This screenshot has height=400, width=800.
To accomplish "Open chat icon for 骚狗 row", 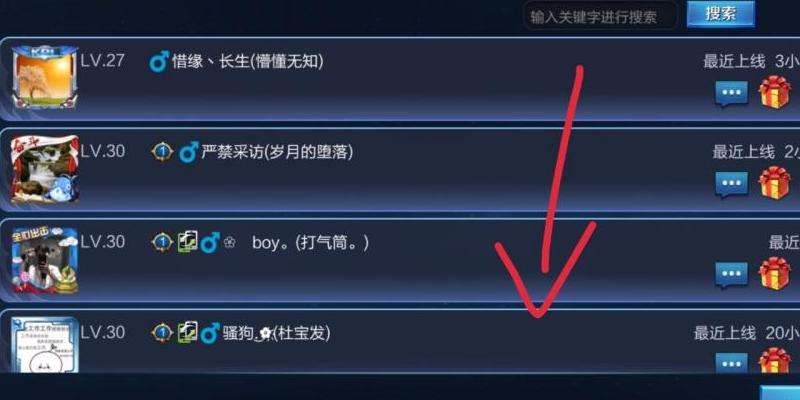I will coord(732,363).
